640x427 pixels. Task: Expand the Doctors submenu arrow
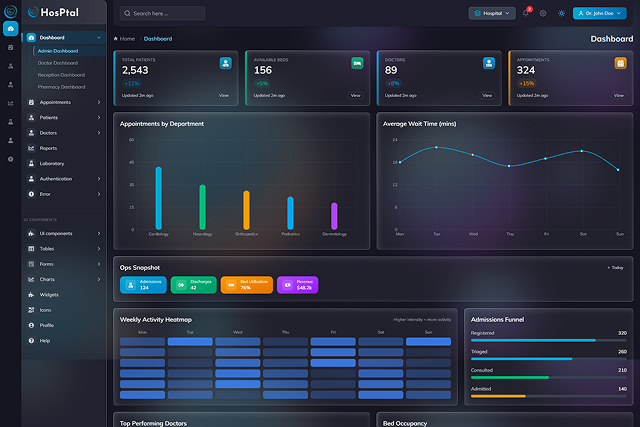coord(99,133)
